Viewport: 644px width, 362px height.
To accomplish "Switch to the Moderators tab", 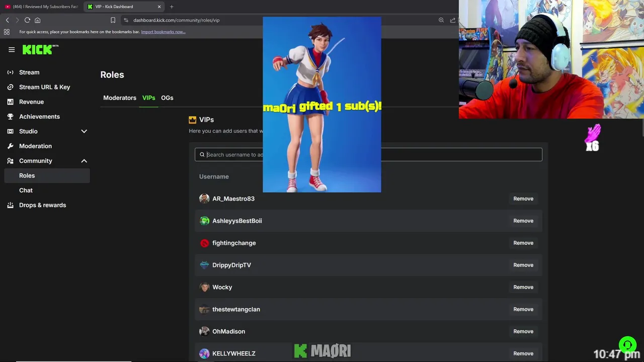I will pos(120,98).
